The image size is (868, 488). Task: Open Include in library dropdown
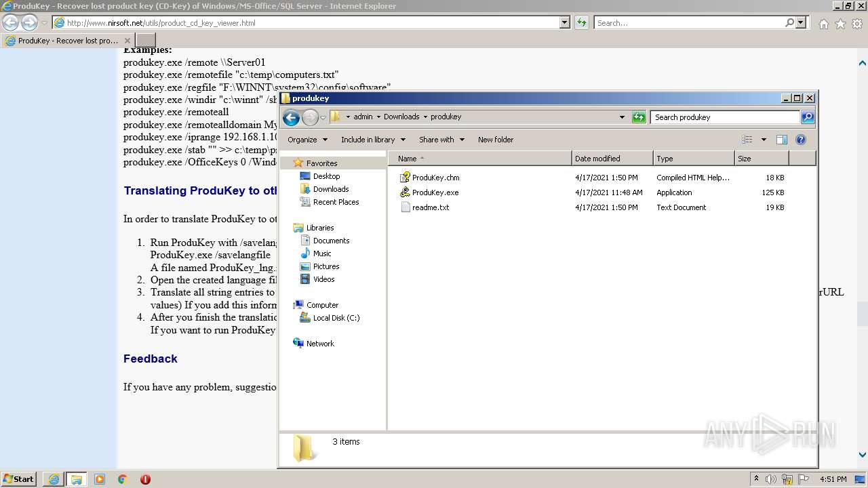pos(373,140)
